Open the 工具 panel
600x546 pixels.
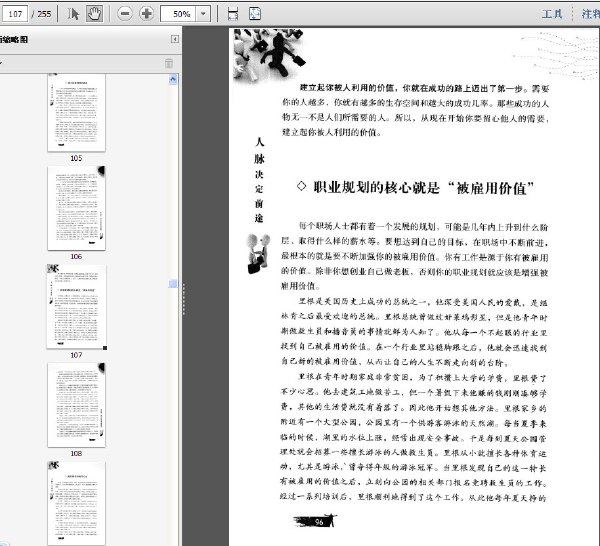(x=552, y=14)
